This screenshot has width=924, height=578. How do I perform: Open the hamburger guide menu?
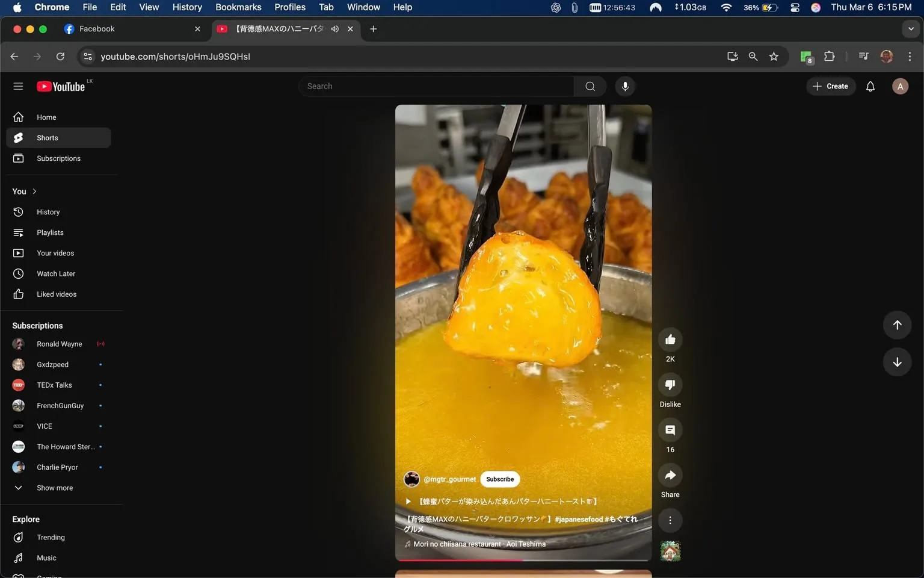[x=18, y=86]
